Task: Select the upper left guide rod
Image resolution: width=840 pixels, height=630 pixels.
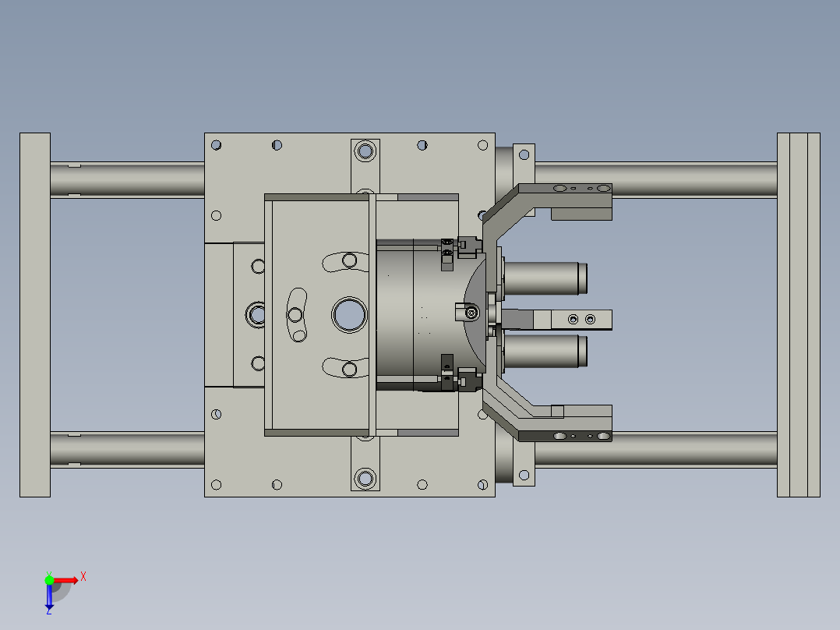Action: point(128,179)
